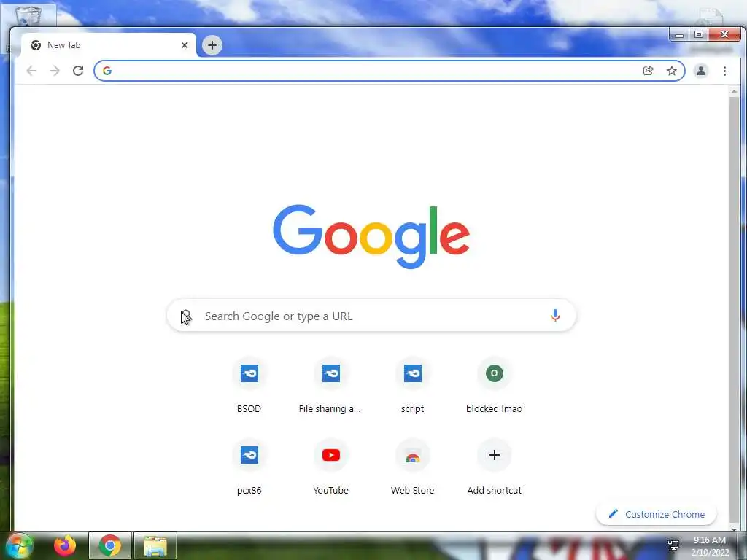Image resolution: width=747 pixels, height=560 pixels.
Task: Click the network tray icon
Action: (673, 545)
